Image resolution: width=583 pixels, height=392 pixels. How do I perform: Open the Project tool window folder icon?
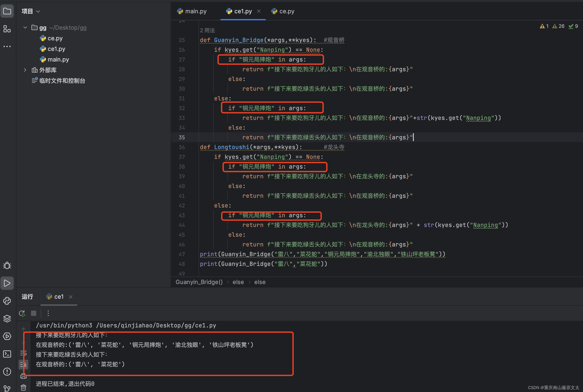pyautogui.click(x=7, y=11)
